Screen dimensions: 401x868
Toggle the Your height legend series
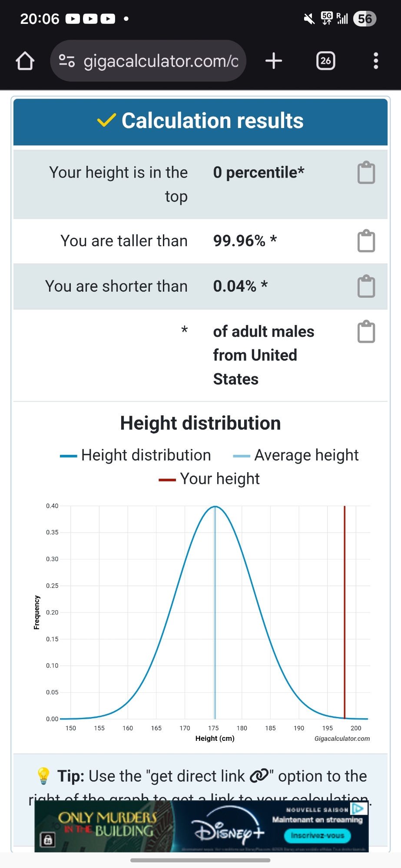tap(209, 479)
